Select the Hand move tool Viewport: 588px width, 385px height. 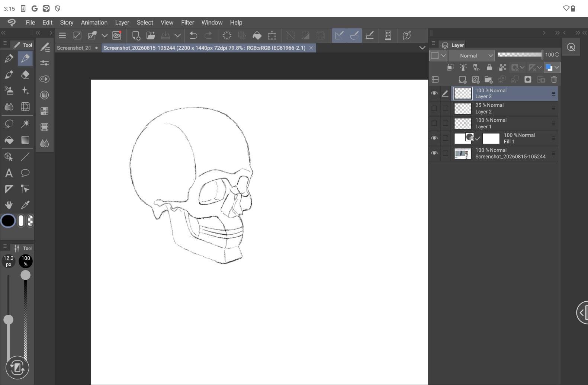[x=9, y=205]
